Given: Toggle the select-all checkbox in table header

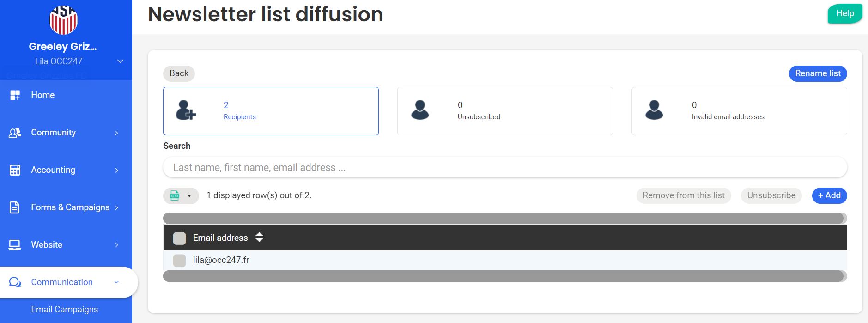Looking at the screenshot, I should point(179,238).
